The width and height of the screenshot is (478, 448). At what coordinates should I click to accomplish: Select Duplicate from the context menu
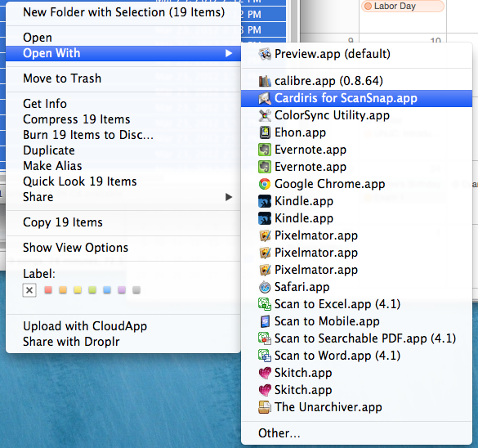pyautogui.click(x=123, y=150)
